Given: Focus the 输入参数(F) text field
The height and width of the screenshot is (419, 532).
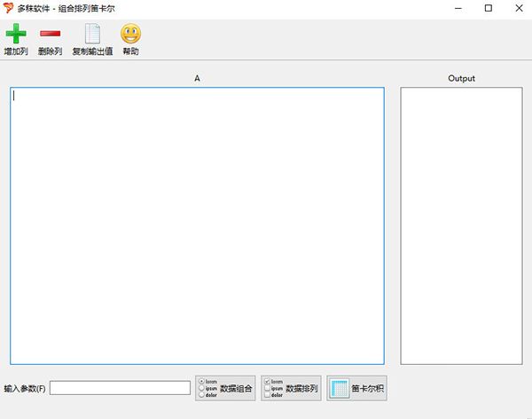Looking at the screenshot, I should pyautogui.click(x=120, y=388).
